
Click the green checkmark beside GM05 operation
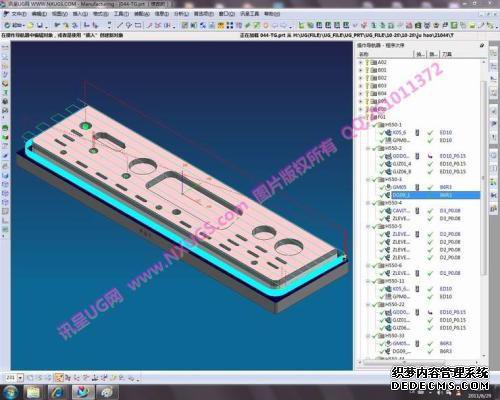382,187
